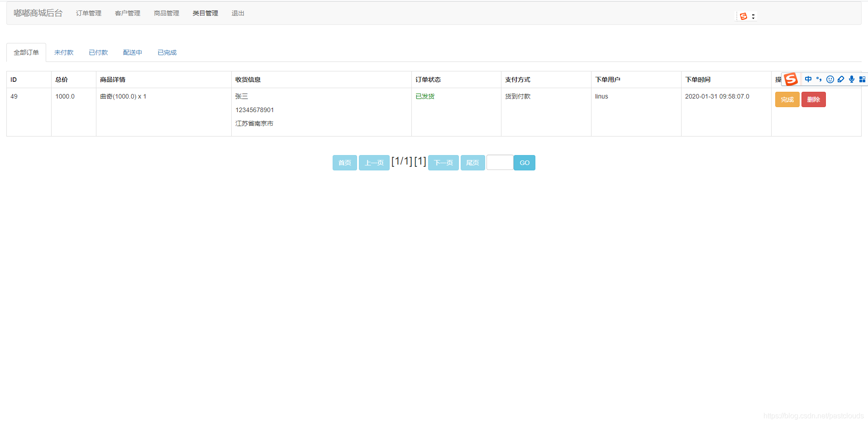The image size is (868, 424).
Task: Click the [1/1] page indicator text
Action: [x=402, y=161]
